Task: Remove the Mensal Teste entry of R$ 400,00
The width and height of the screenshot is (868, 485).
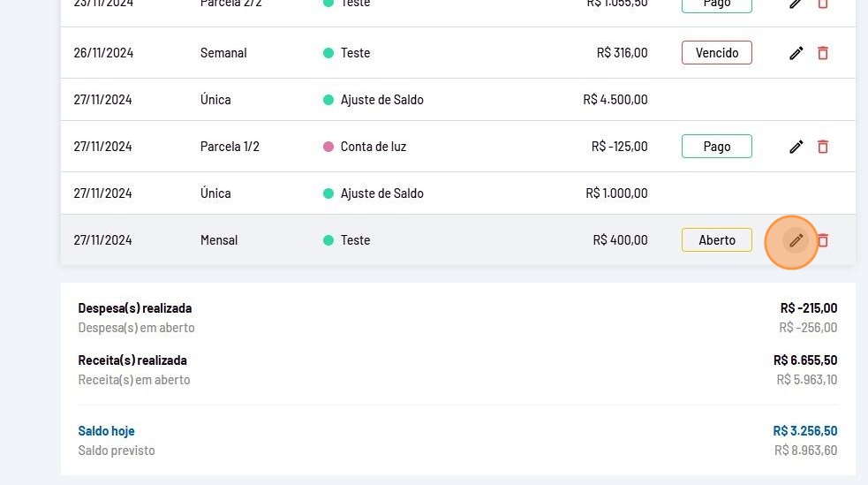Action: point(823,240)
